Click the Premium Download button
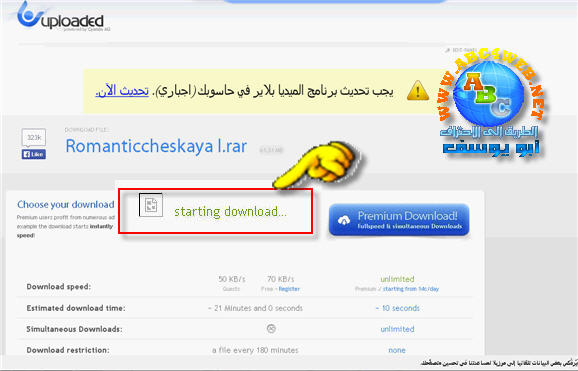 pos(399,220)
